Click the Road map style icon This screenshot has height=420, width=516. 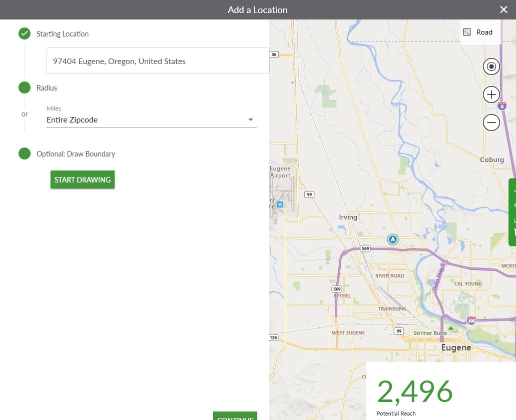click(466, 32)
